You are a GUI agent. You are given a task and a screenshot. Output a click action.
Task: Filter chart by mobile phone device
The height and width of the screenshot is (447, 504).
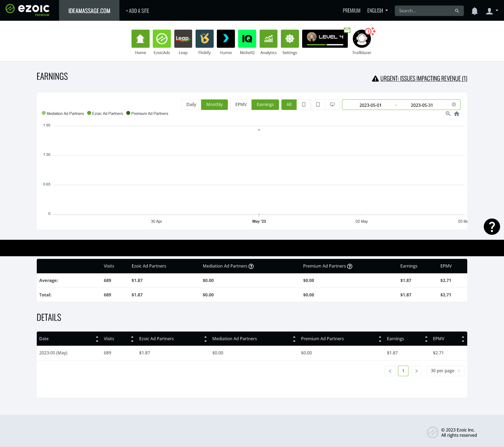pyautogui.click(x=304, y=104)
